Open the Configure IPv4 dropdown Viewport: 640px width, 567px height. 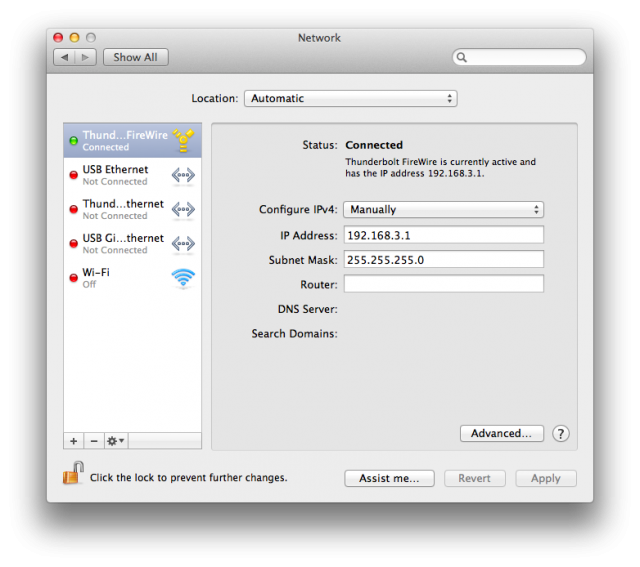444,209
